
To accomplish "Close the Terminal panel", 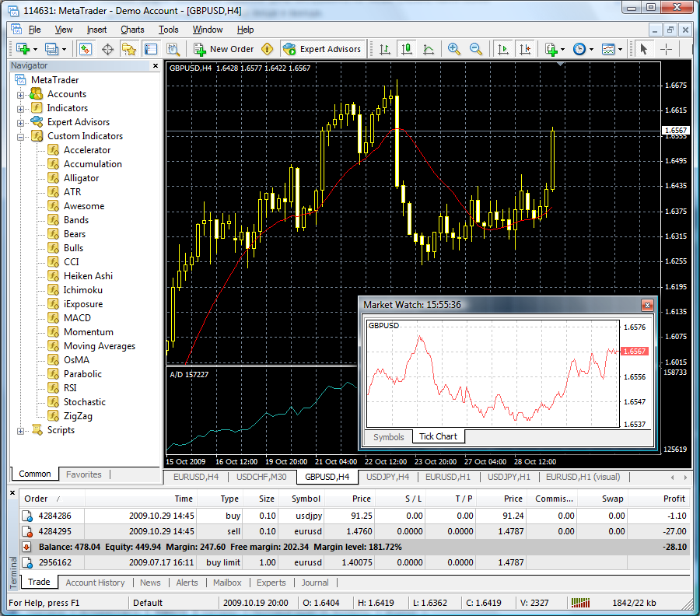I will click(12, 493).
